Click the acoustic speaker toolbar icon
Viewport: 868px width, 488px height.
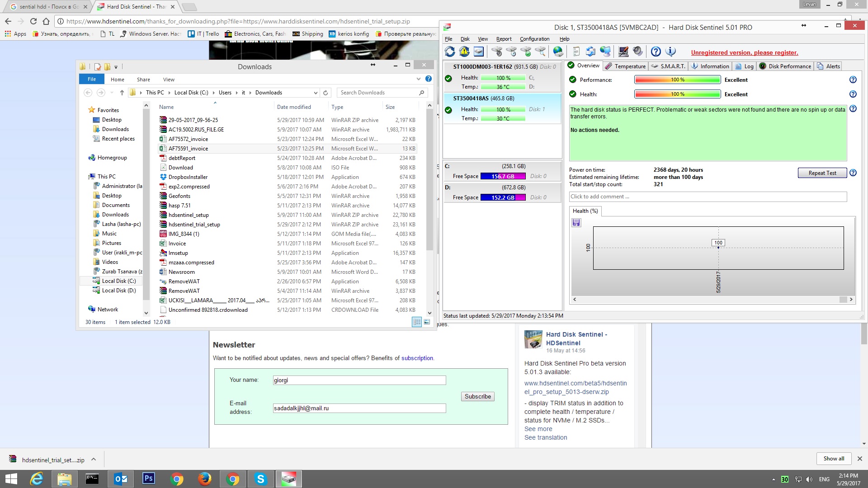tap(638, 52)
